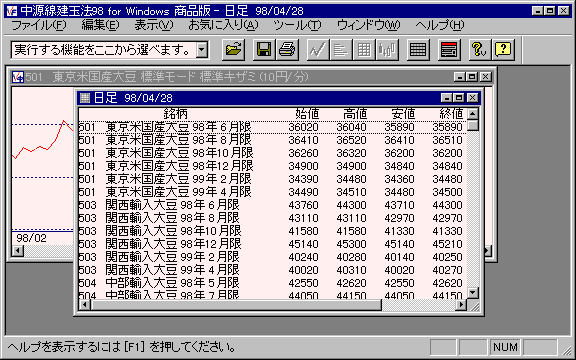
Task: Select the 関西輸入大豆 98年12月限 row
Action: click(272, 244)
